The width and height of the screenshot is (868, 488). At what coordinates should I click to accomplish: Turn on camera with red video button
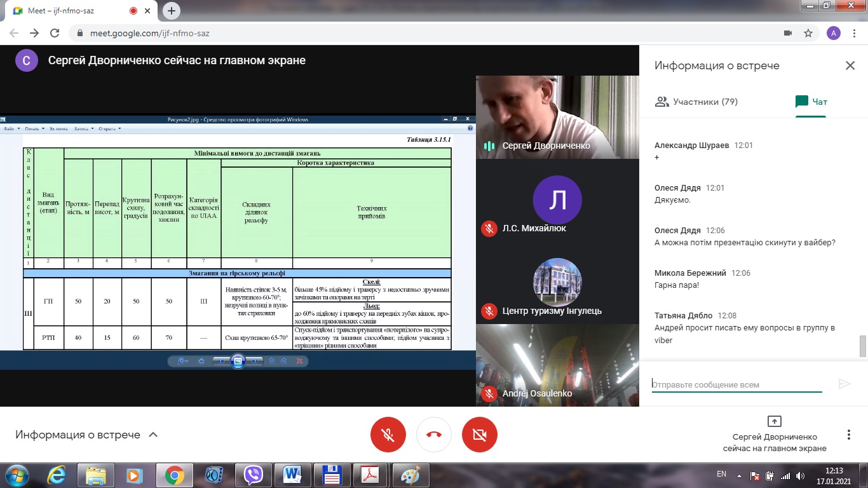(480, 435)
